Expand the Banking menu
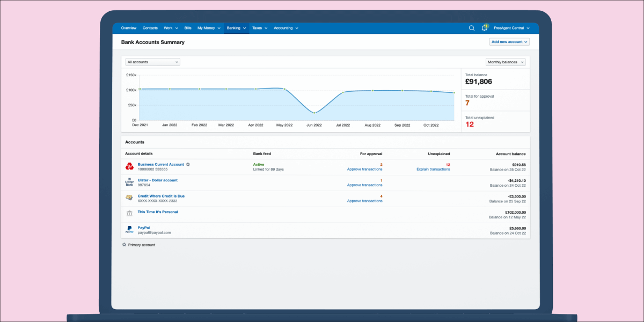This screenshot has width=644, height=322. (236, 28)
